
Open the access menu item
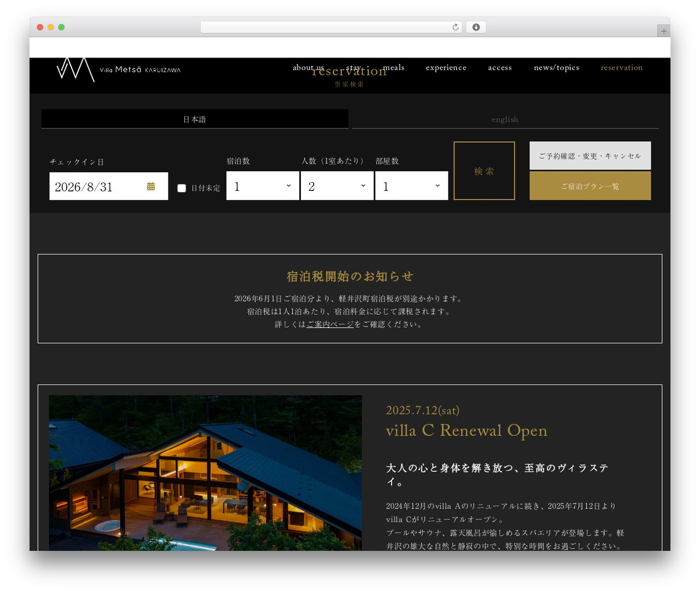tap(500, 67)
